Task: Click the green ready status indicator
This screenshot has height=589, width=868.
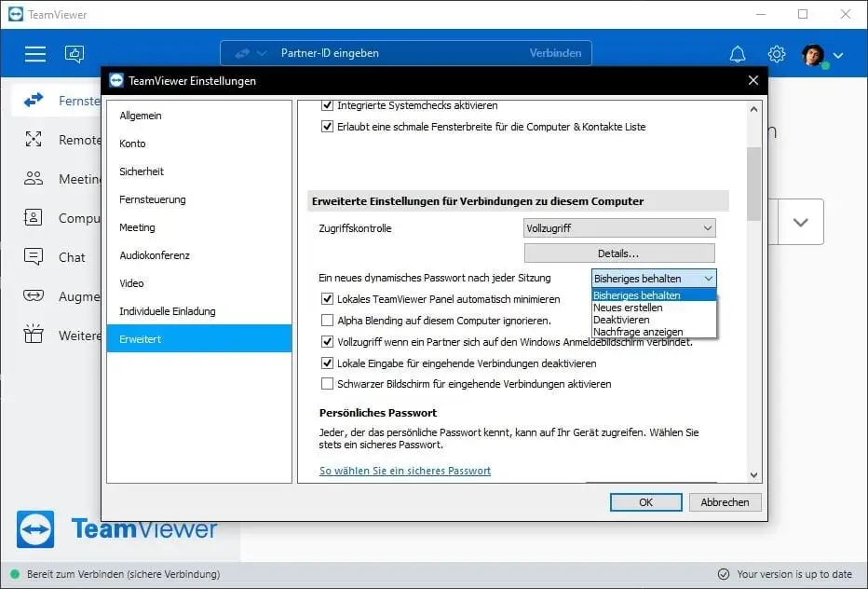Action: click(15, 574)
